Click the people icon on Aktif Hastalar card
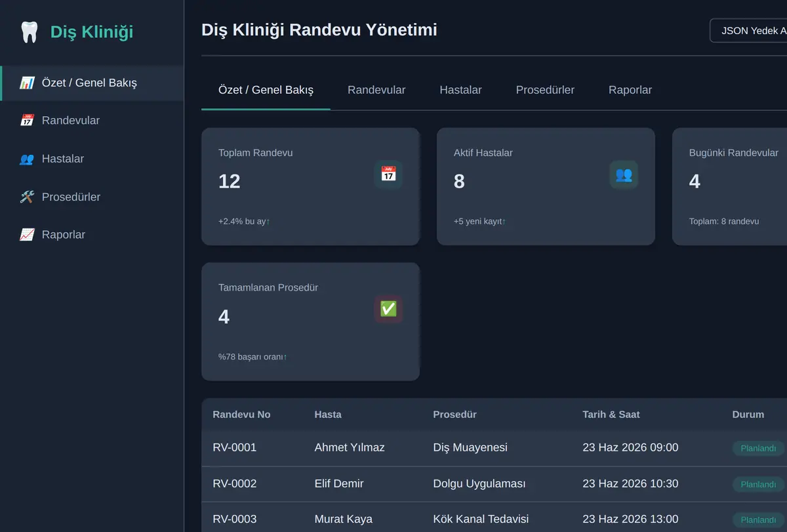The height and width of the screenshot is (532, 787). pyautogui.click(x=624, y=174)
